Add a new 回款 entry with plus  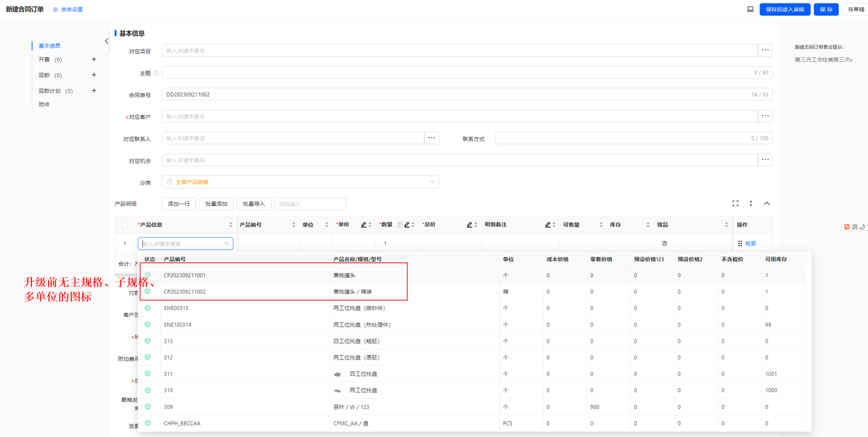[94, 75]
